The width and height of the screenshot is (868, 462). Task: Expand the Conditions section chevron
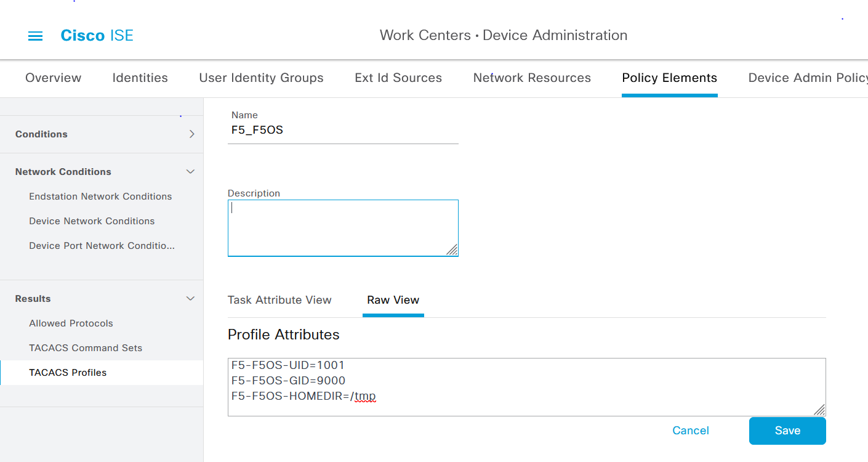tap(191, 134)
